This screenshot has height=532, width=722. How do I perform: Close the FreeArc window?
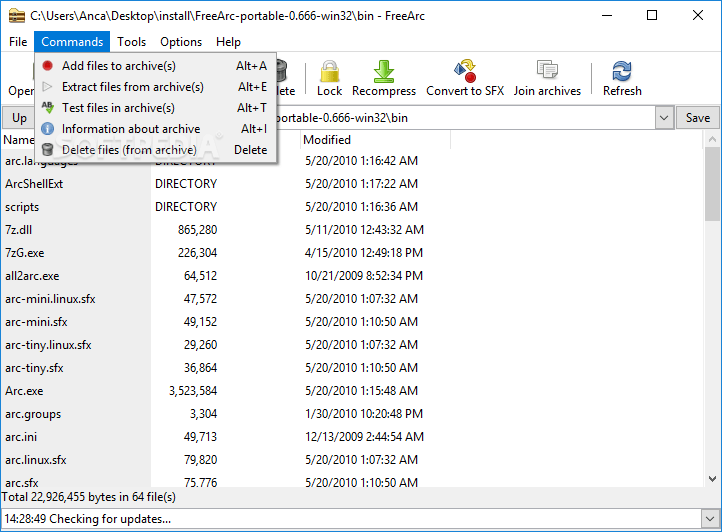point(698,15)
